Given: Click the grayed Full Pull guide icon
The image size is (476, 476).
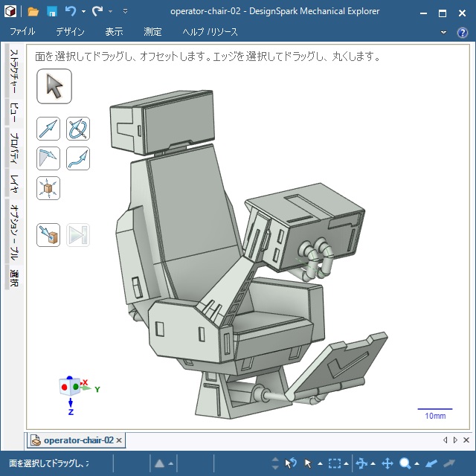Looking at the screenshot, I should click(x=78, y=235).
